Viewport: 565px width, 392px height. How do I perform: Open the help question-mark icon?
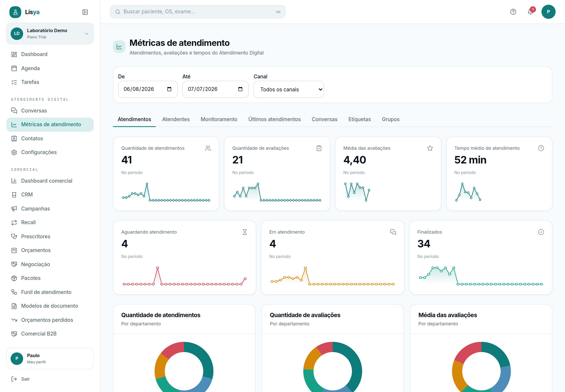click(513, 12)
